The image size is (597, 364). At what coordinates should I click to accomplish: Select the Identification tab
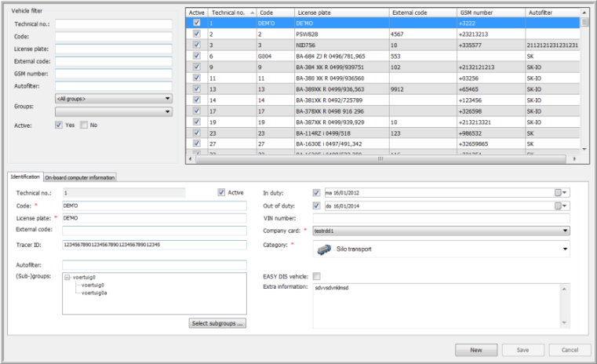click(24, 177)
